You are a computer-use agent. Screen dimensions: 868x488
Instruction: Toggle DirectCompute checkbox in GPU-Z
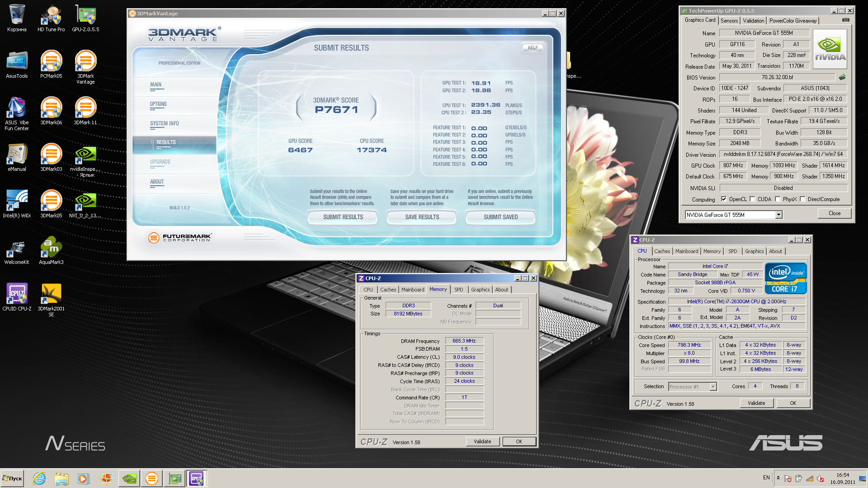[802, 199]
